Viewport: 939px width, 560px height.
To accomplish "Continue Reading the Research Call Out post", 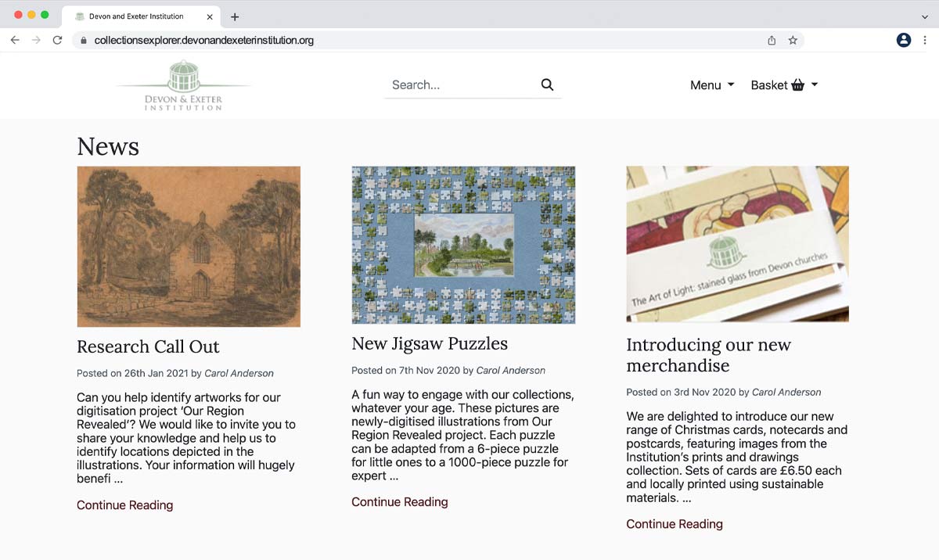I will coord(124,505).
